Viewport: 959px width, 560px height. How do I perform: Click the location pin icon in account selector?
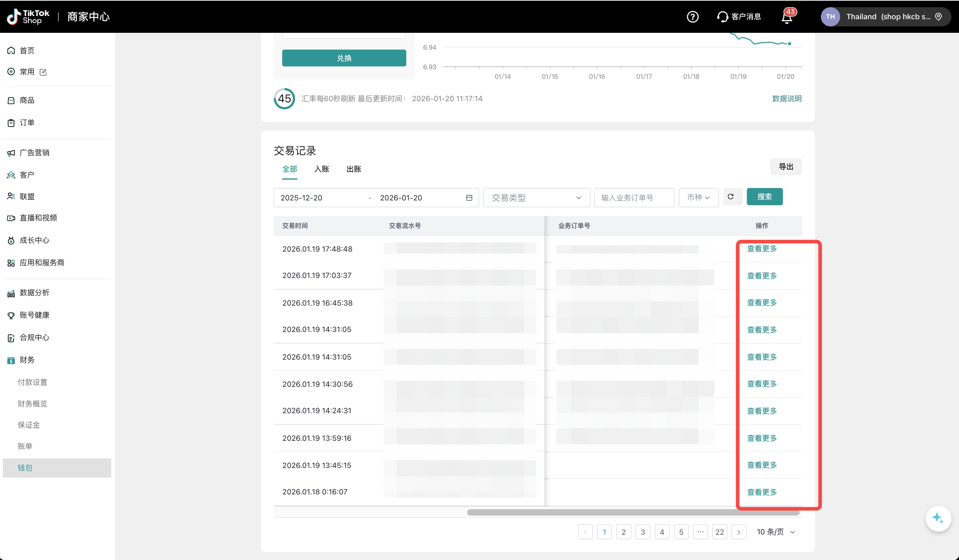click(939, 17)
